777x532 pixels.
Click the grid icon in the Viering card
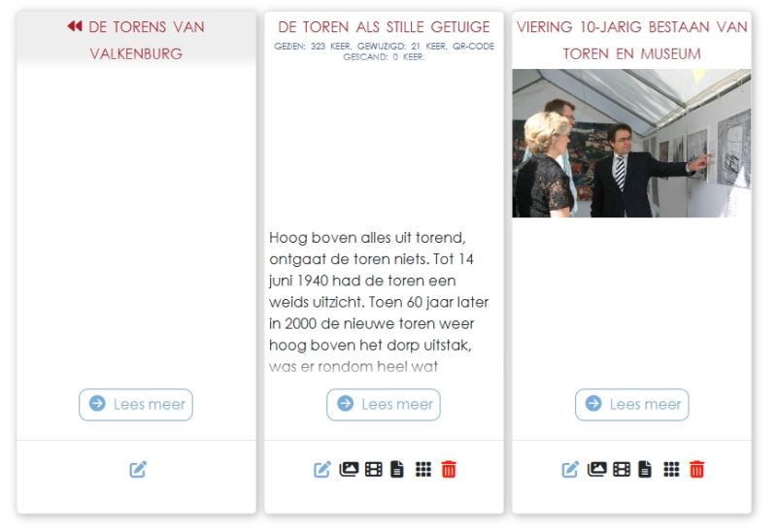[671, 469]
